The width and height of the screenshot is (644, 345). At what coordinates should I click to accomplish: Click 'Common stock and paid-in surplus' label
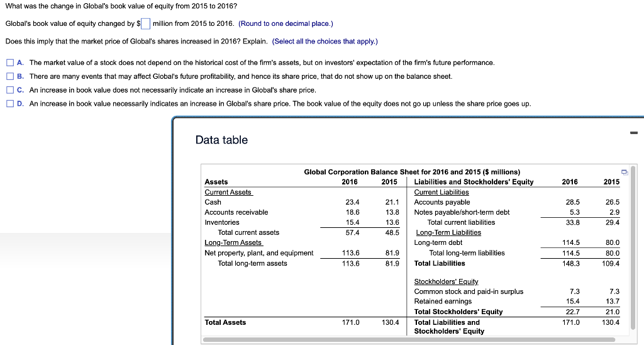[469, 291]
